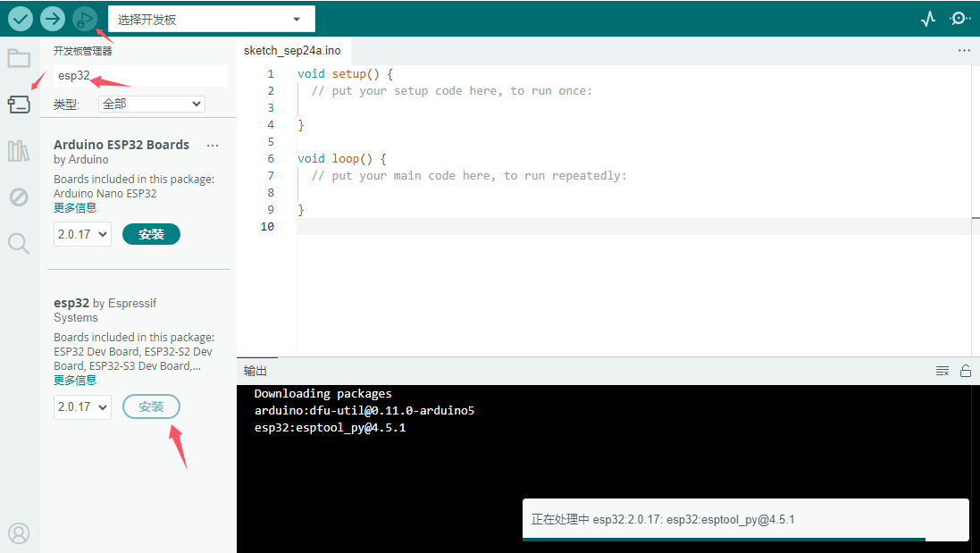Open the Serial Monitor

pos(959,18)
